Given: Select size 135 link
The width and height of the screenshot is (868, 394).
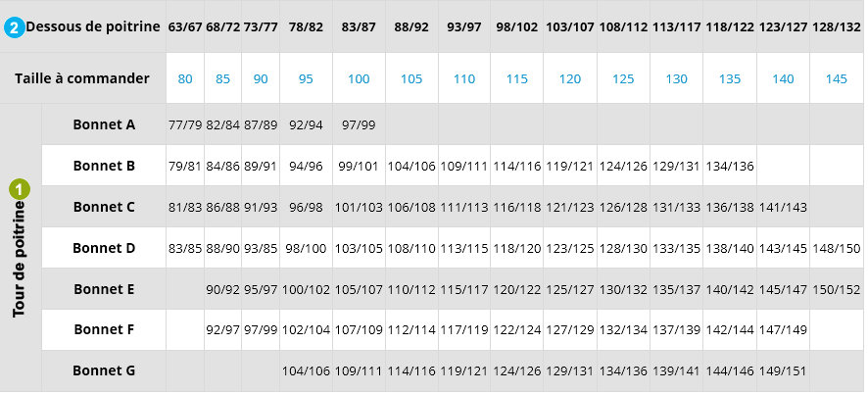Looking at the screenshot, I should pos(730,79).
